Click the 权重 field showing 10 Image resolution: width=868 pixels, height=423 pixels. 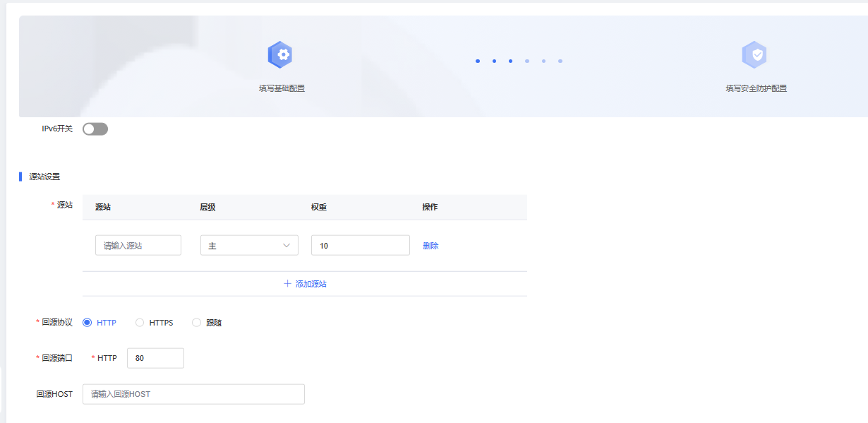[360, 246]
